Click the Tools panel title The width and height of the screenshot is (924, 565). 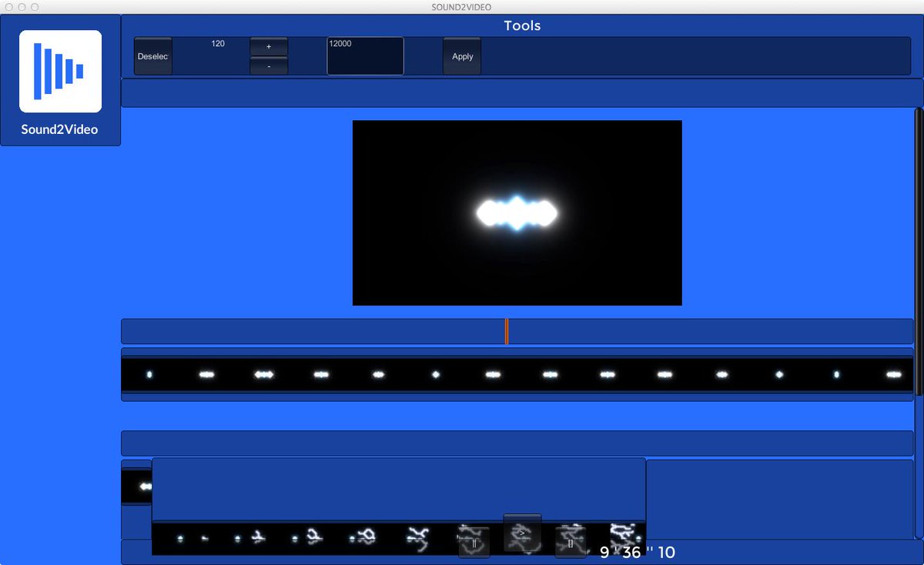[x=522, y=25]
